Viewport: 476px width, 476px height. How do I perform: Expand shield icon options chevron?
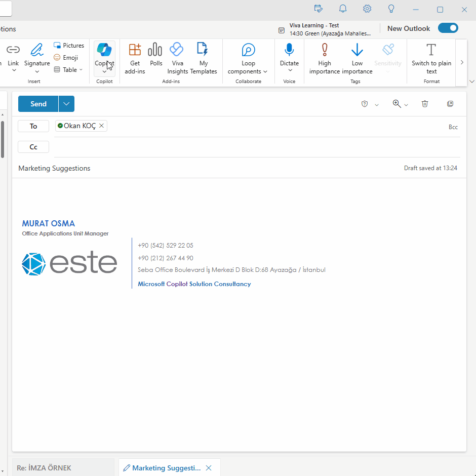tap(377, 105)
